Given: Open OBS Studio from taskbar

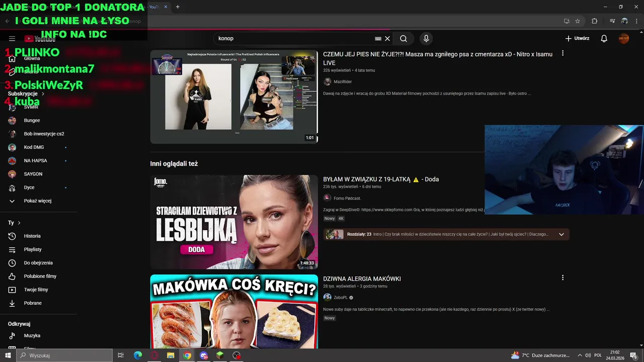Looking at the screenshot, I should (x=236, y=355).
